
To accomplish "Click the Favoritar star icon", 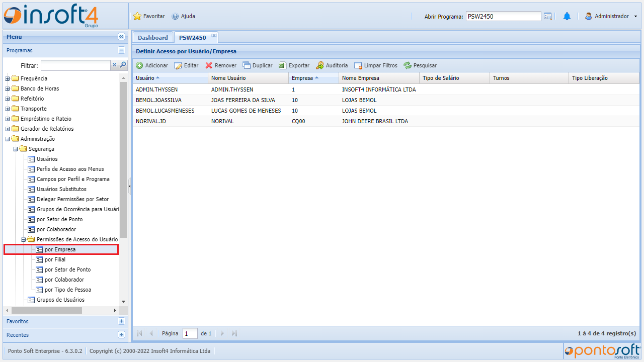I will (x=137, y=16).
